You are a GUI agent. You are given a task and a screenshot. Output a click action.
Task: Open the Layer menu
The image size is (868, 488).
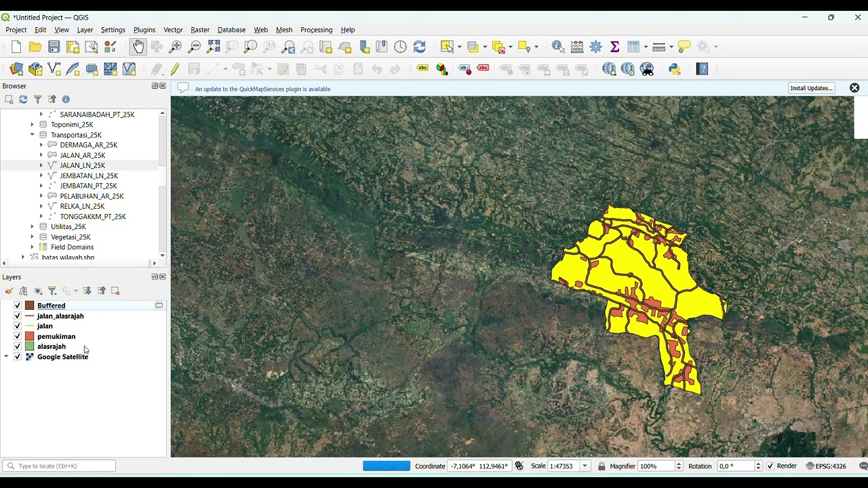[85, 30]
